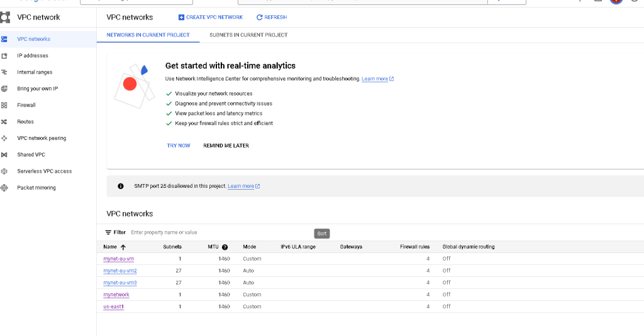The image size is (644, 336).
Task: Click the Name column sort arrow
Action: point(123,247)
